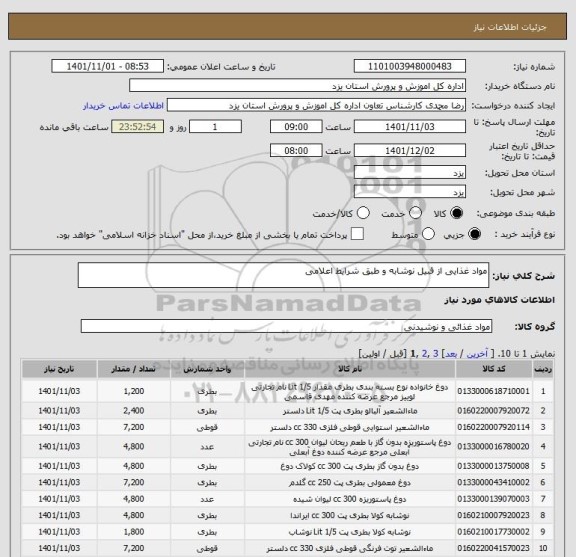
Task: Click the public announcement date field 1401/11/01 - 08:53
Action: 107,66
